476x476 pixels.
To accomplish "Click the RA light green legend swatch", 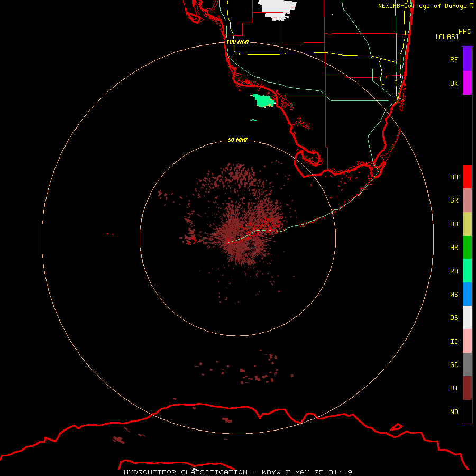I will [467, 271].
